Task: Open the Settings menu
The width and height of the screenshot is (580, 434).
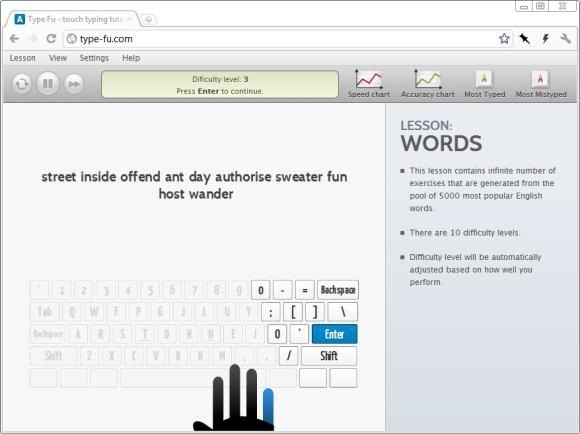Action: (x=94, y=58)
